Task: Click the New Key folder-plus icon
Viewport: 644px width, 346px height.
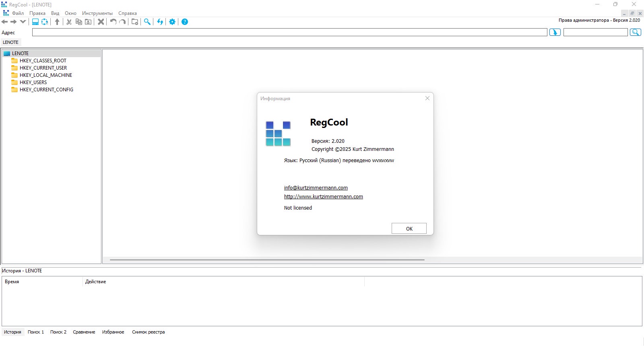Action: pos(135,22)
